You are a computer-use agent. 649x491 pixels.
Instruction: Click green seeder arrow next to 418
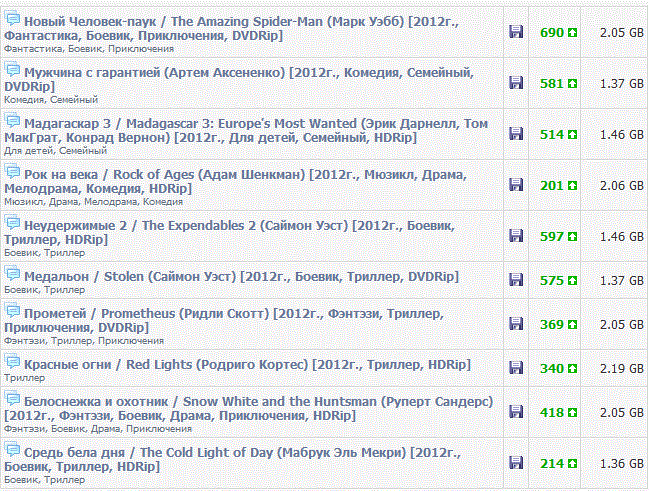572,413
